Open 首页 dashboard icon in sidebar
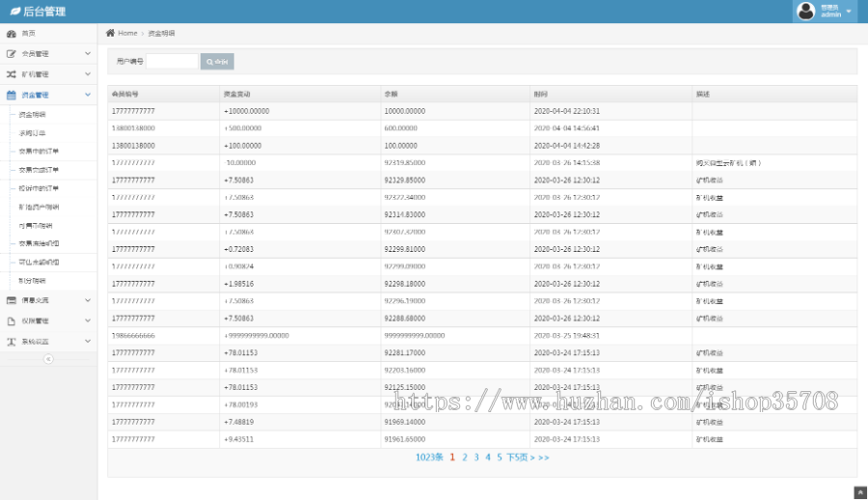The width and height of the screenshot is (868, 500). (x=12, y=33)
